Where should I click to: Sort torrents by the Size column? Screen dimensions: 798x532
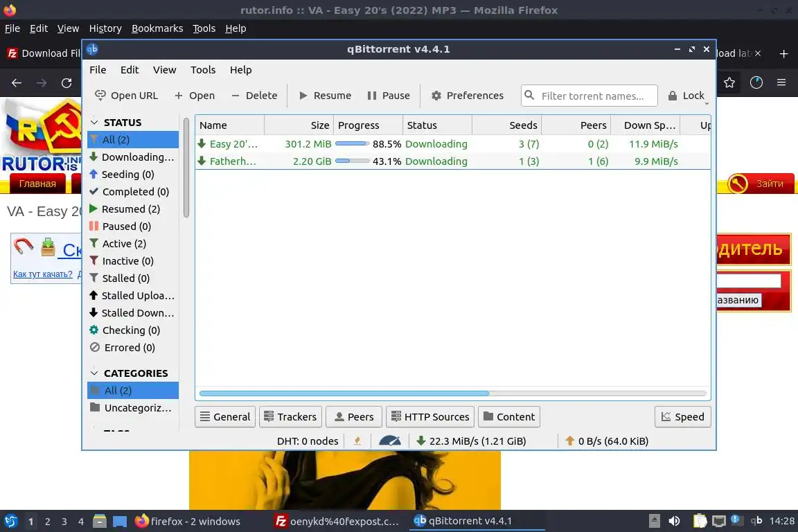coord(299,125)
